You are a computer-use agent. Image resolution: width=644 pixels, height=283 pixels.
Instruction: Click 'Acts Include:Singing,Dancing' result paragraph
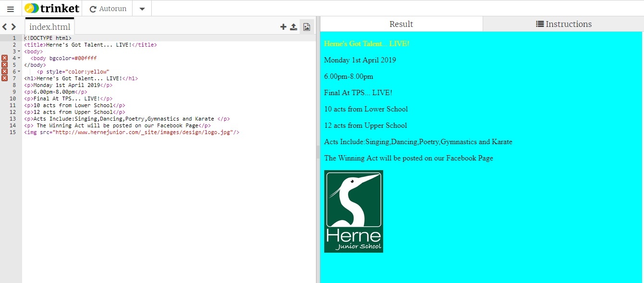[x=418, y=142]
